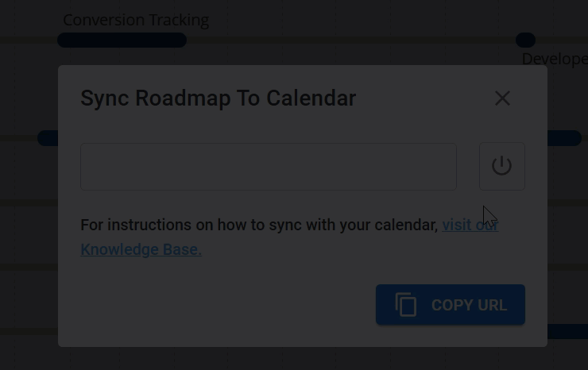Follow the "Knowledge Base." link

click(x=141, y=249)
